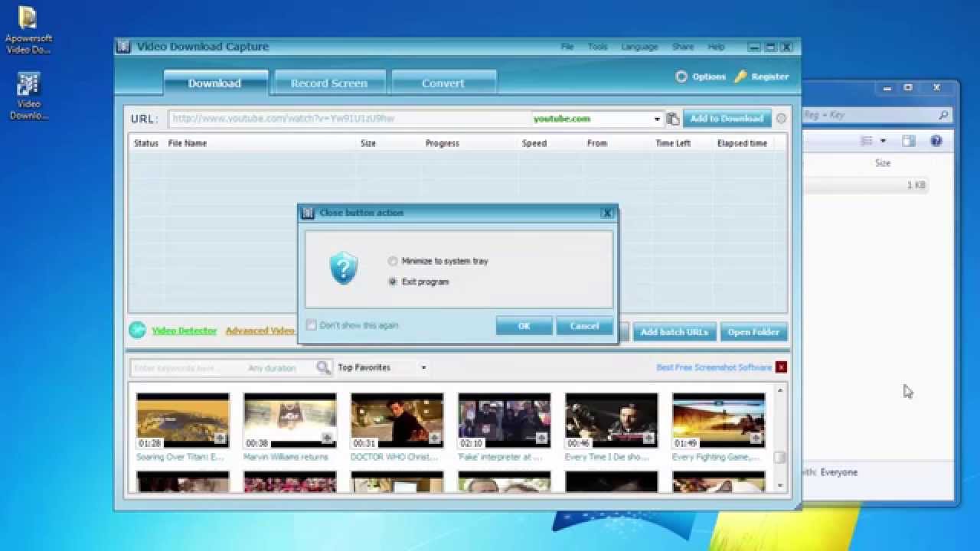The height and width of the screenshot is (551, 980).
Task: Click the paste URL clipboard icon
Action: click(x=672, y=119)
